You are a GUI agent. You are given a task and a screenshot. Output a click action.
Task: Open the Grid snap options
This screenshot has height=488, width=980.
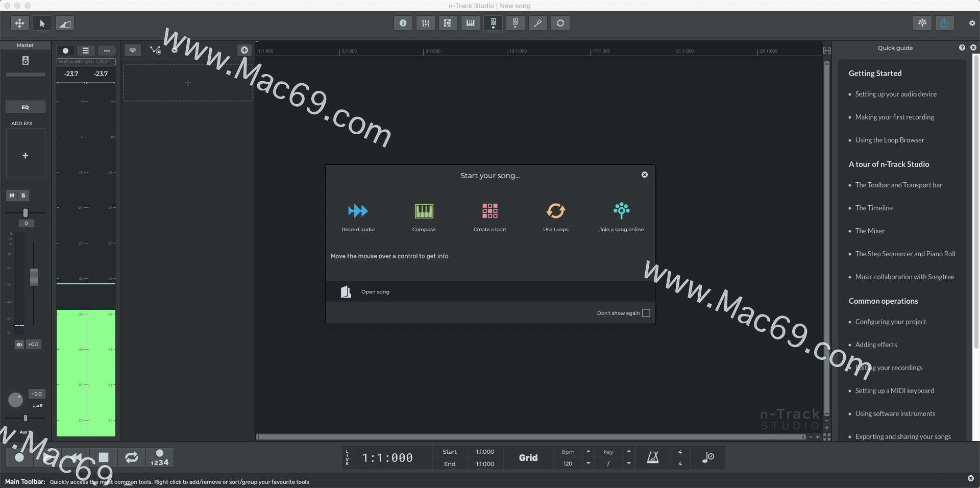pos(528,458)
